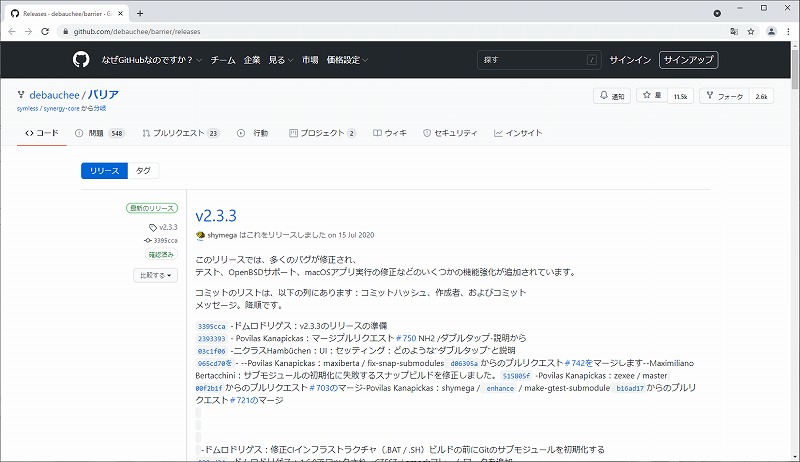Open the ウィキ wiki tab
This screenshot has height=462, width=800.
pos(390,133)
